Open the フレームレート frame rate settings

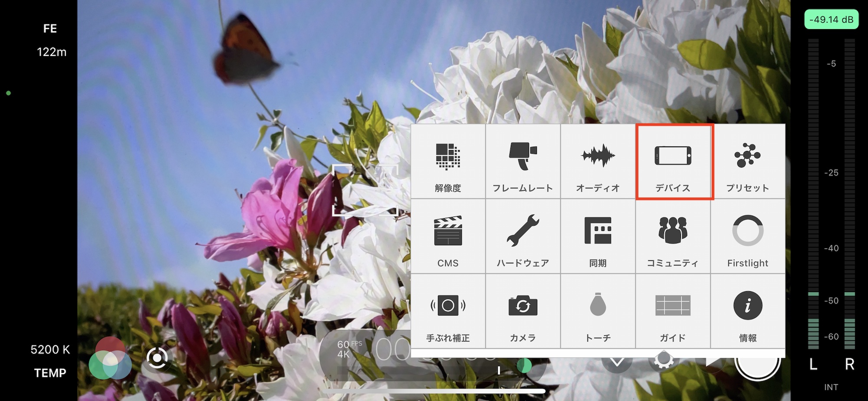coord(523,161)
